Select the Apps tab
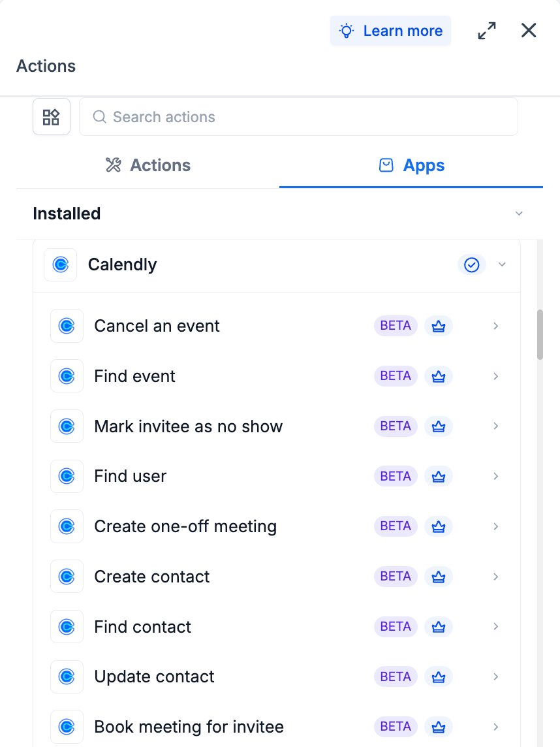Viewport: 560px width, 747px height. 411,165
